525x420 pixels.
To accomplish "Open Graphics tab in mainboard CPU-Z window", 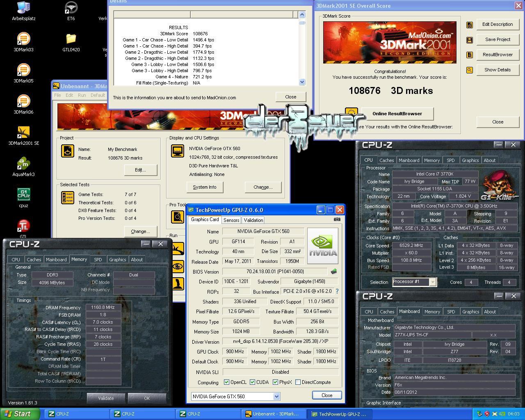I will (470, 312).
